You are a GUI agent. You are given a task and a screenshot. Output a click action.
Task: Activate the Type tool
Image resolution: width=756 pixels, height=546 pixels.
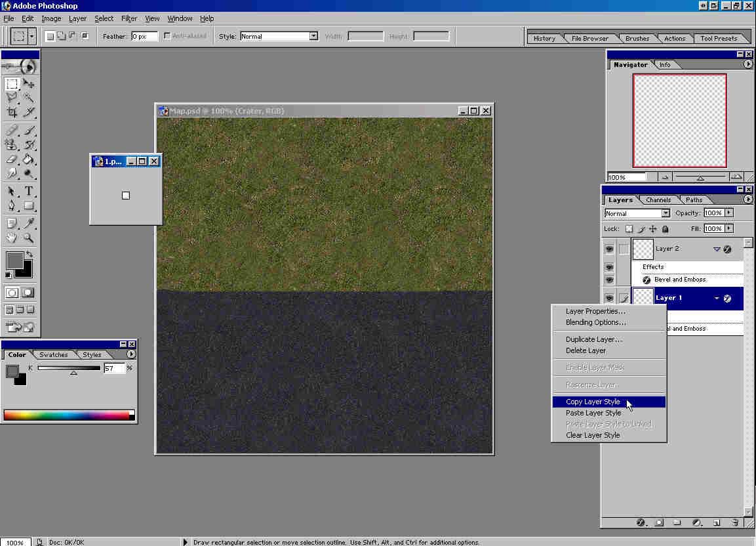pyautogui.click(x=29, y=192)
